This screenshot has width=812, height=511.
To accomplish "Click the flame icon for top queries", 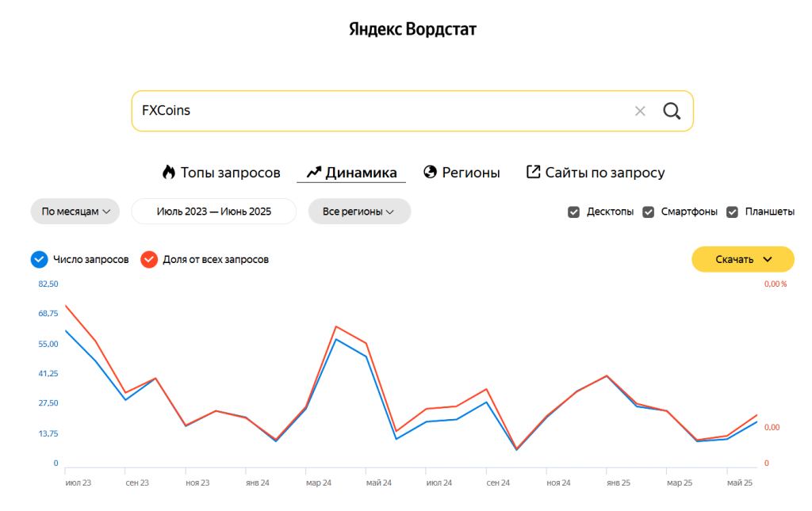I will [168, 172].
